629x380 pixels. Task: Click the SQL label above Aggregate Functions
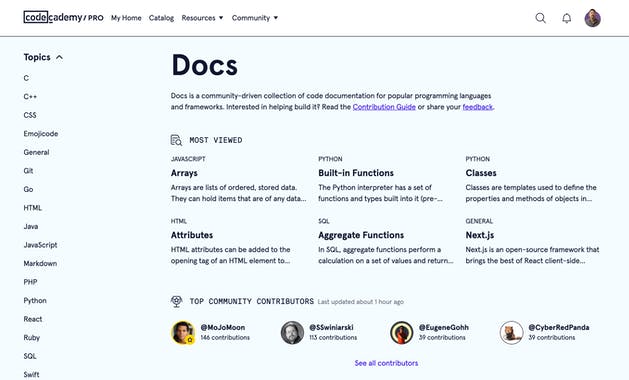[324, 221]
